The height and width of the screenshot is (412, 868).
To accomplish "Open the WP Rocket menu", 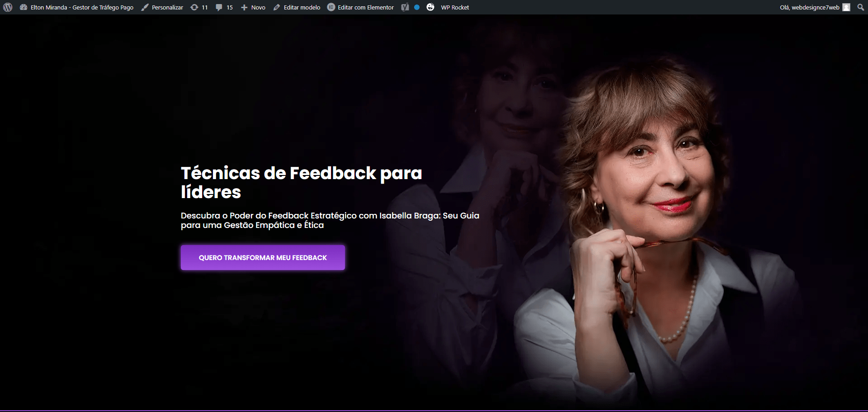I will pyautogui.click(x=455, y=7).
